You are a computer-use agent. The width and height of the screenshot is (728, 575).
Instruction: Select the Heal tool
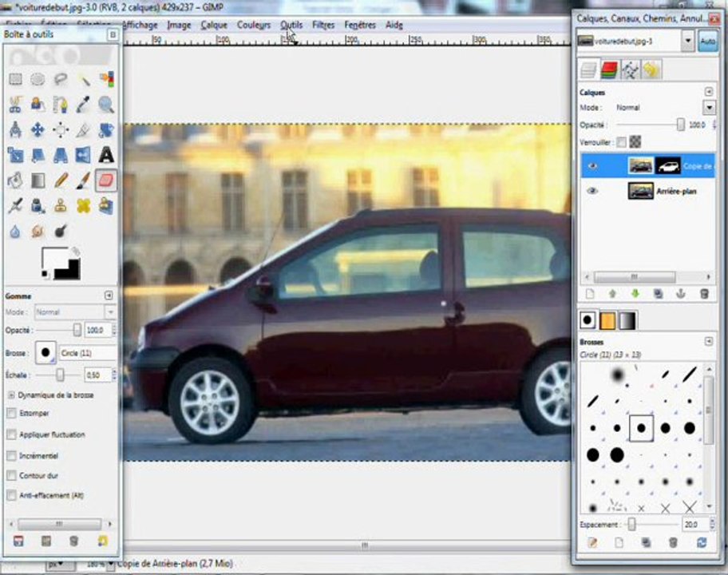pyautogui.click(x=84, y=205)
